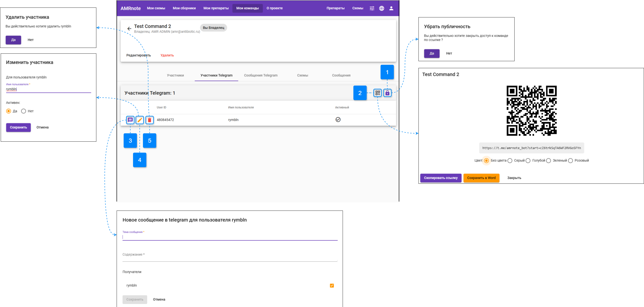Click Отмена in Изменить участника dialog
The width and height of the screenshot is (644, 307).
[x=42, y=127]
